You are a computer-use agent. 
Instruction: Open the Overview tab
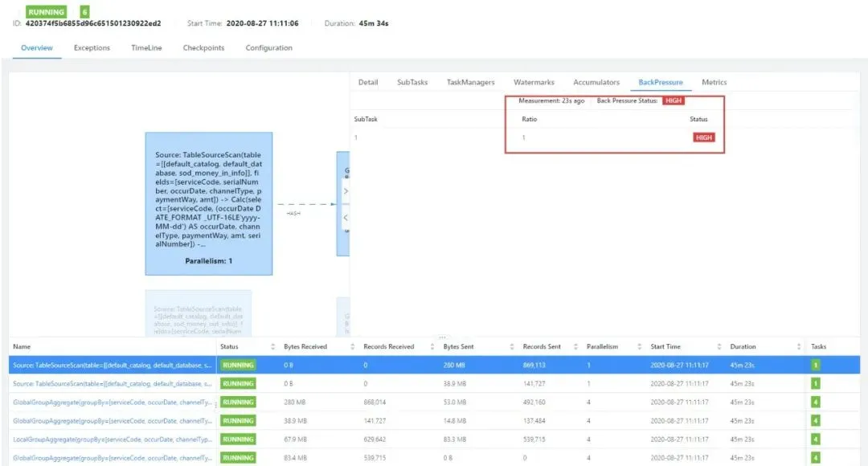point(36,47)
